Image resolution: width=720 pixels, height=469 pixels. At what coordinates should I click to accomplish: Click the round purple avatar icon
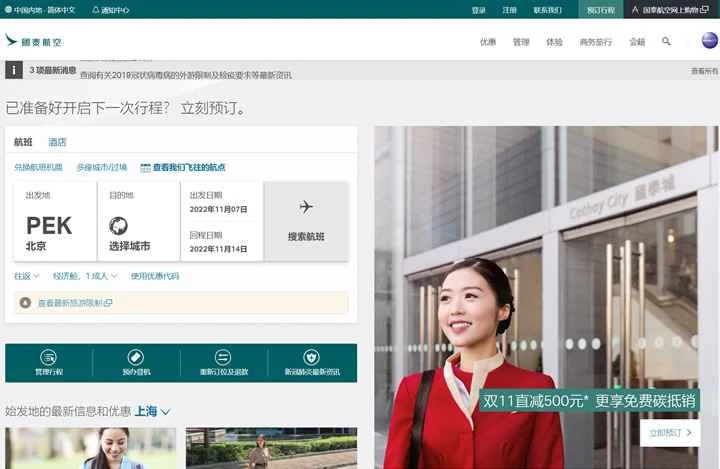tap(709, 40)
